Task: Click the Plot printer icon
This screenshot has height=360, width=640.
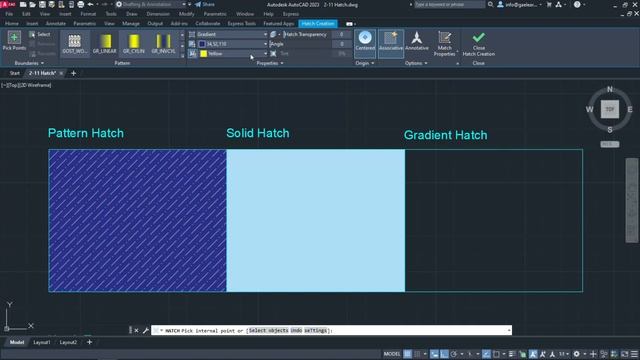Action: (x=81, y=4)
